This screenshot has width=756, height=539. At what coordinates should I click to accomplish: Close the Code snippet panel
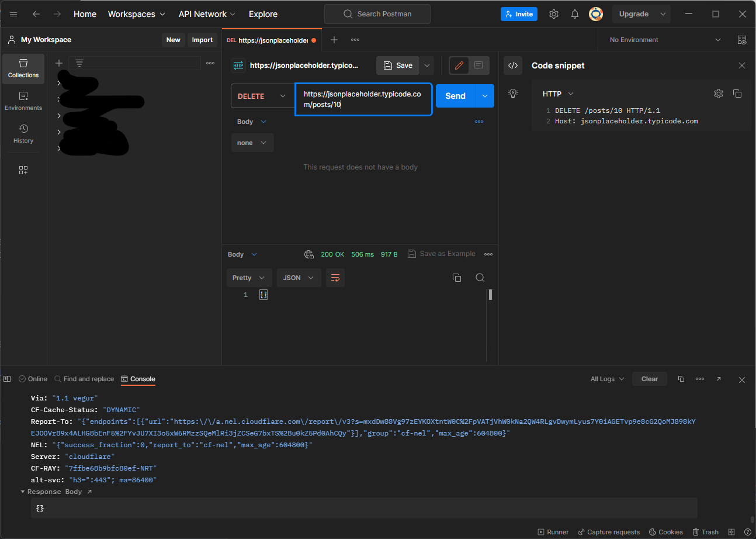tap(742, 65)
